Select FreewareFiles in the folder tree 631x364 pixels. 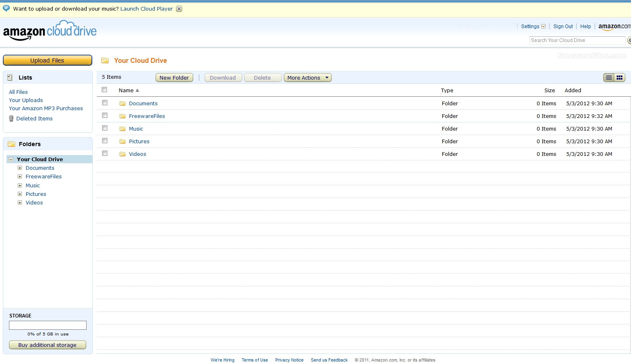coord(44,177)
